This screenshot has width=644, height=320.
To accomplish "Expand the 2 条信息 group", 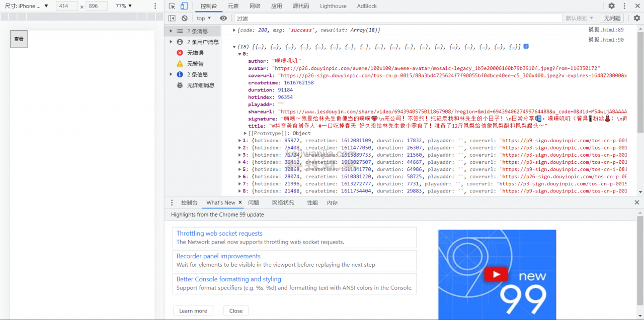I will point(171,74).
